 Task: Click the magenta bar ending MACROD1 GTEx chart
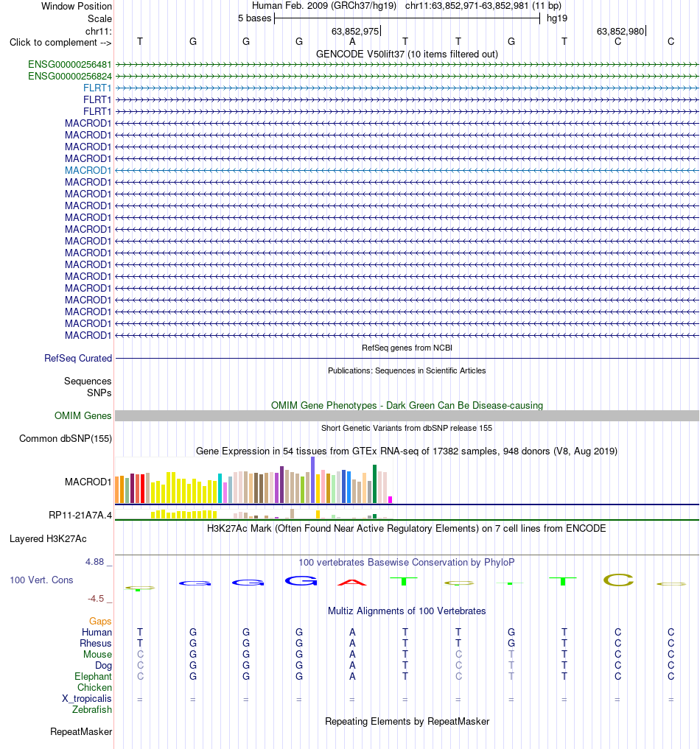click(391, 499)
